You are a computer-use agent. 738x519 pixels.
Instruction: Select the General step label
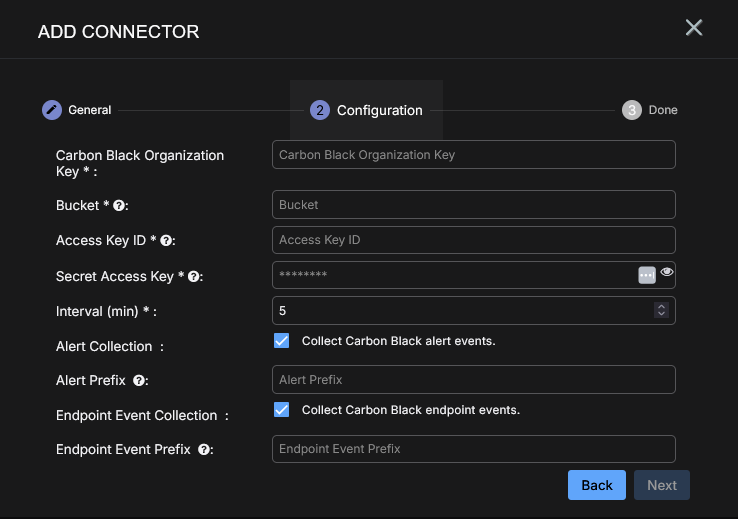coord(89,110)
